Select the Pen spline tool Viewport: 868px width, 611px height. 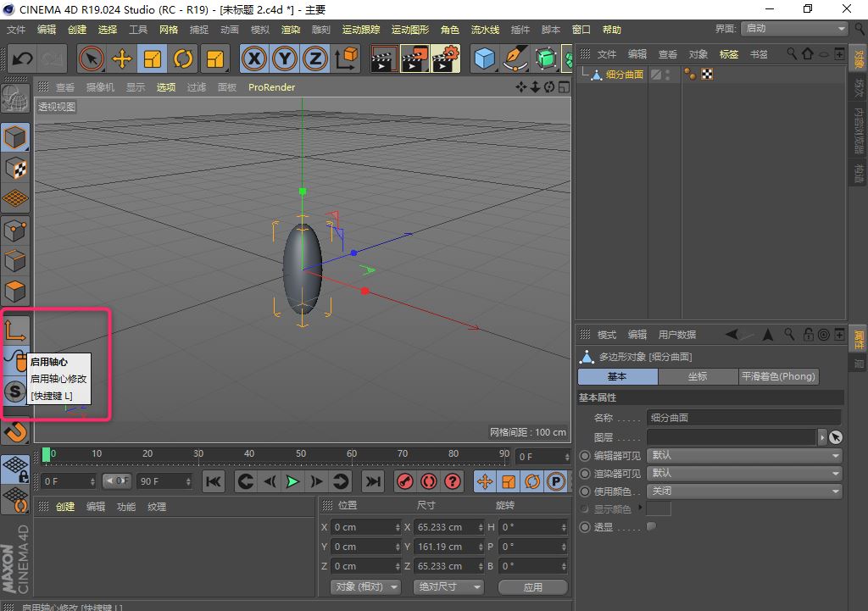pyautogui.click(x=515, y=58)
